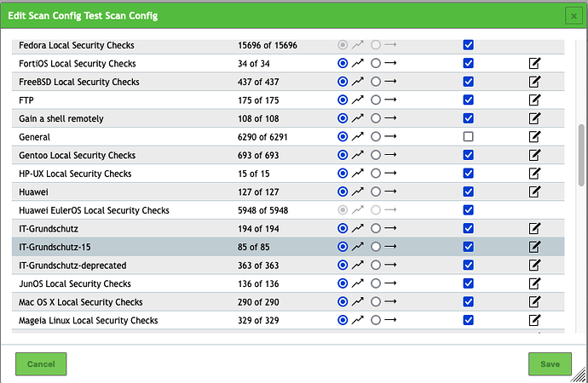
Task: Select static trend radio for FreeBSD Local Security Checks
Action: (376, 82)
